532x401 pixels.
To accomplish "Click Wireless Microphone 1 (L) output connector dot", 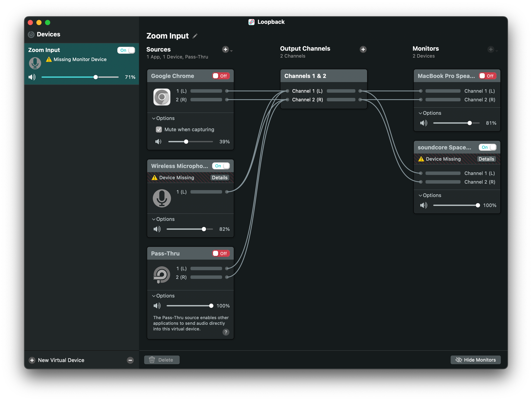I will [227, 192].
